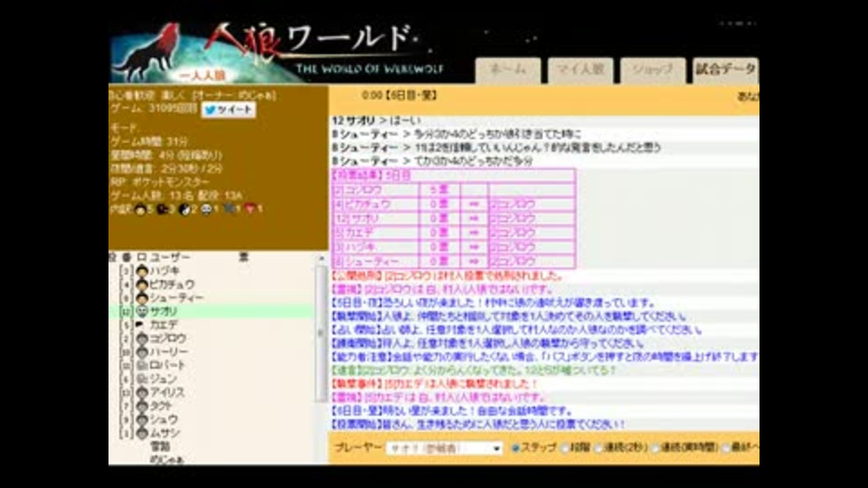Click ムサシ's gray avatar in the user list

click(x=142, y=433)
